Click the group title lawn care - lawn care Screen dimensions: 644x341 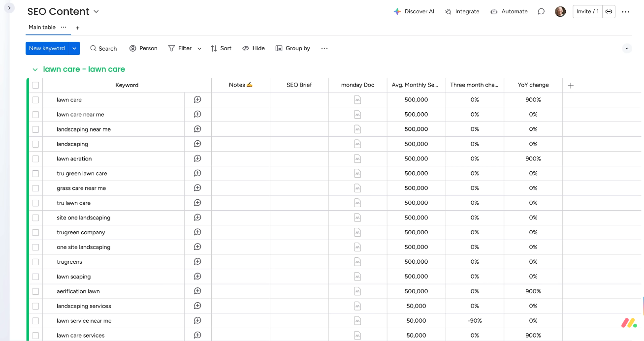click(84, 69)
